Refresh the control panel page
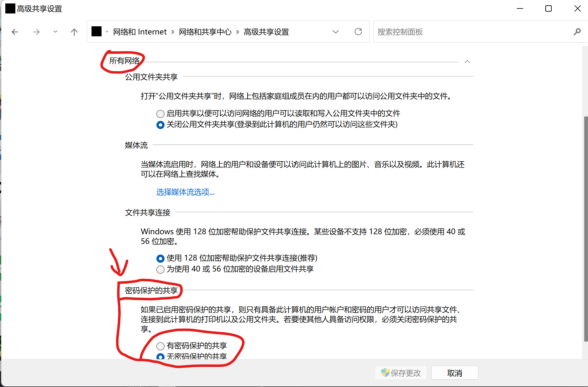The height and width of the screenshot is (387, 588). click(x=358, y=32)
